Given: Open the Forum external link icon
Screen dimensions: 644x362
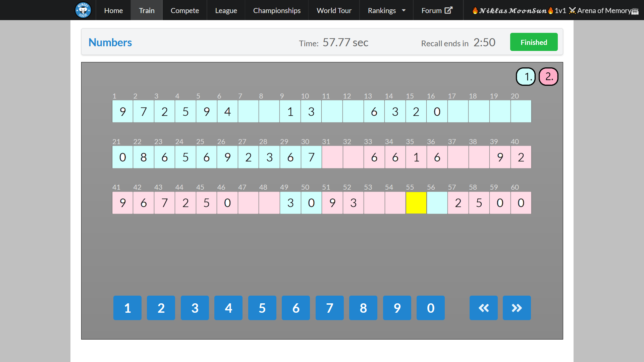Looking at the screenshot, I should coord(448,10).
